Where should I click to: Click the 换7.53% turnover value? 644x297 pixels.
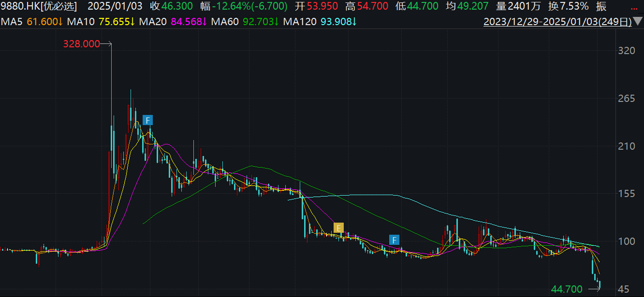click(x=569, y=7)
